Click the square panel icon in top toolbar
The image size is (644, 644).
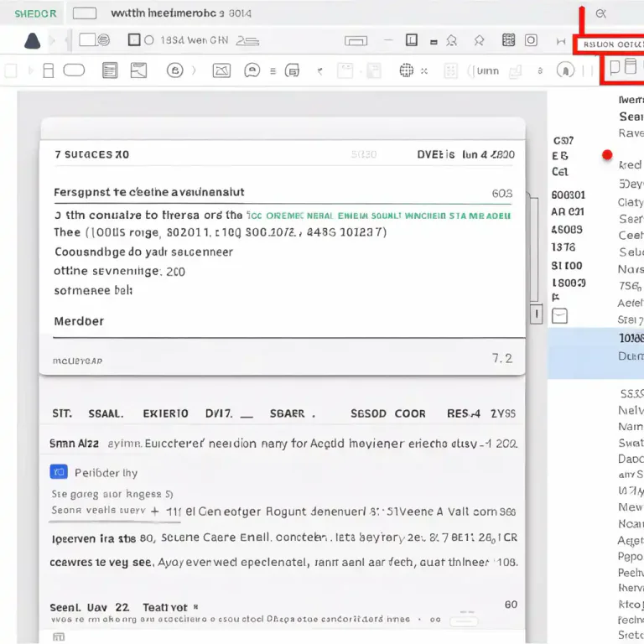pyautogui.click(x=412, y=40)
